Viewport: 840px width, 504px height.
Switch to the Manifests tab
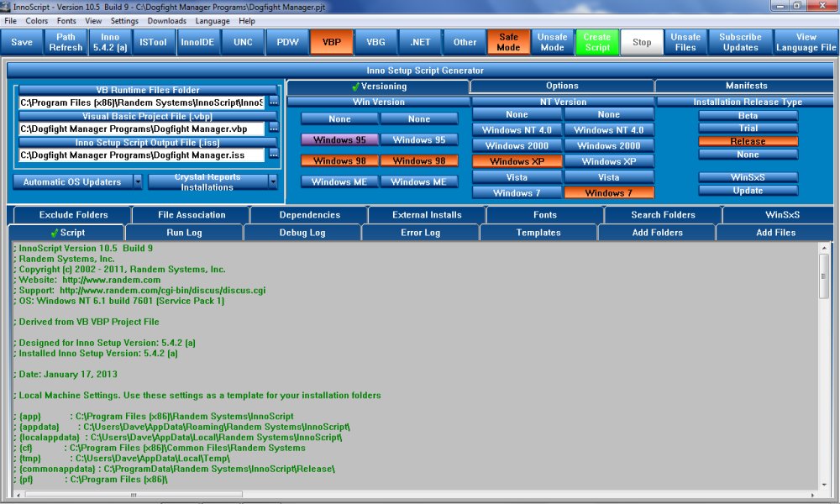tap(746, 86)
